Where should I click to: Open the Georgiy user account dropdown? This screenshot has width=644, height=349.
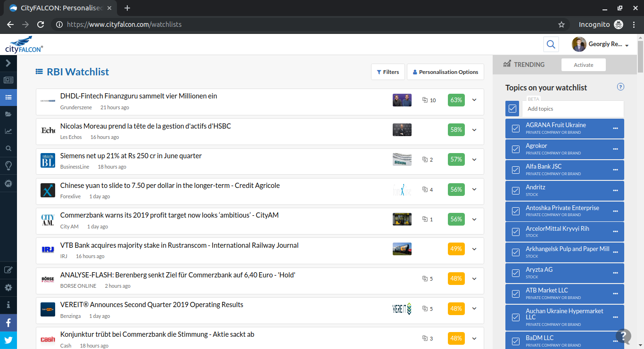tap(601, 45)
